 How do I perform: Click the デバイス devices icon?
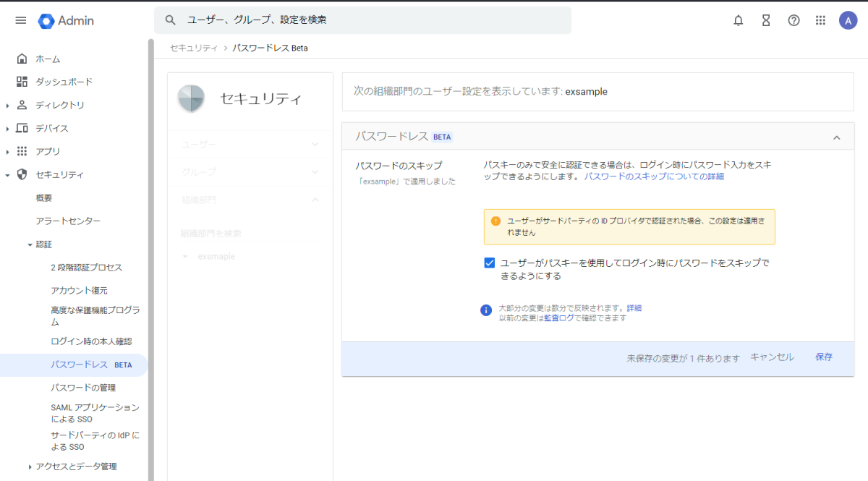coord(22,128)
